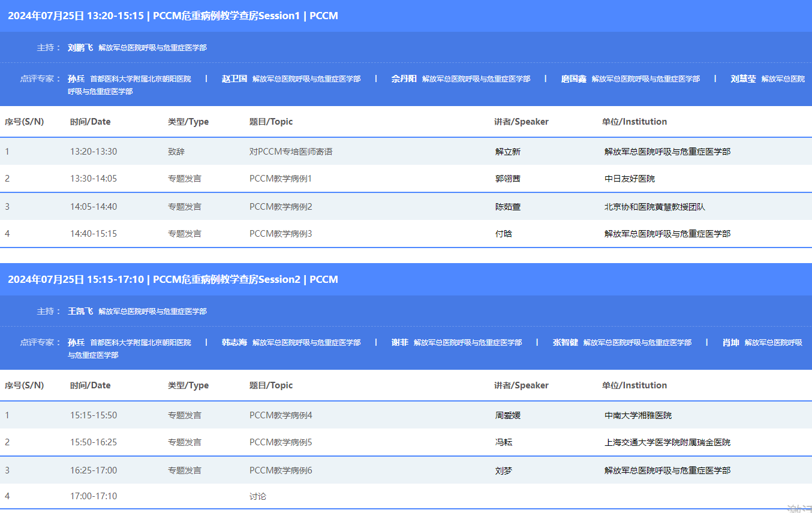Open topic PCCM教学病例2
This screenshot has width=812, height=513.
(281, 207)
